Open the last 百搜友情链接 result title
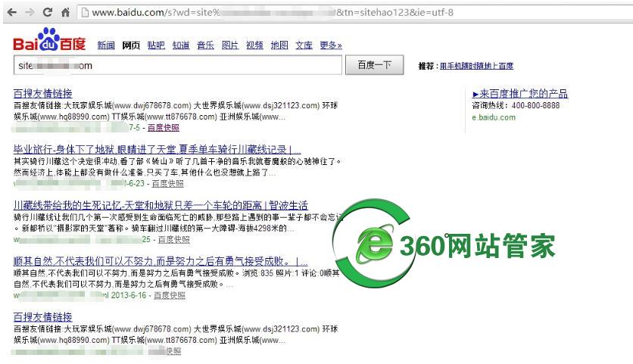The height and width of the screenshot is (364, 633). click(x=43, y=317)
